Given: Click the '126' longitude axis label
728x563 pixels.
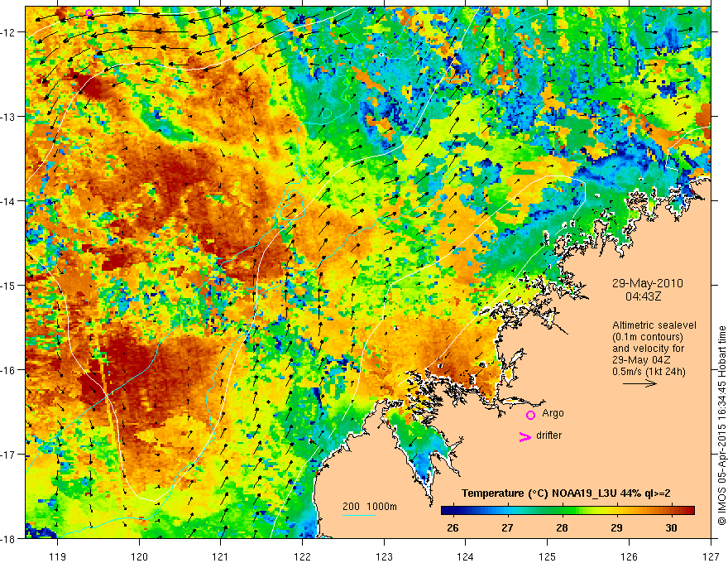Looking at the screenshot, I should click(629, 556).
